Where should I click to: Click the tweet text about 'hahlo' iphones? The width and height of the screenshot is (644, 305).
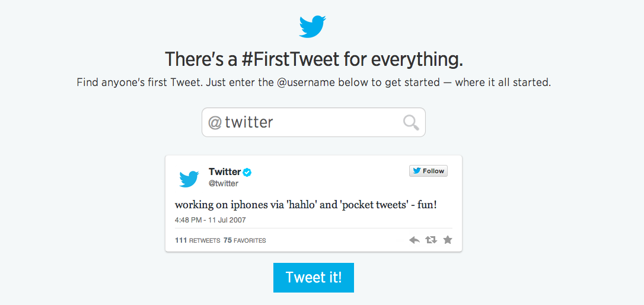pyautogui.click(x=305, y=205)
